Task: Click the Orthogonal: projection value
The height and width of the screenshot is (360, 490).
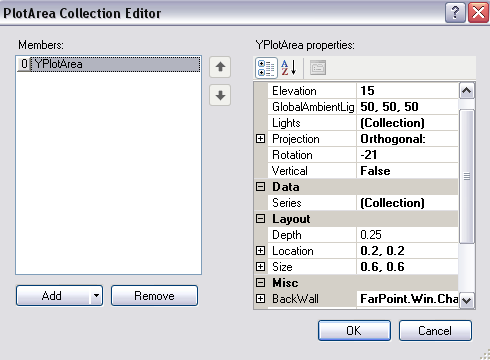Action: pos(408,139)
